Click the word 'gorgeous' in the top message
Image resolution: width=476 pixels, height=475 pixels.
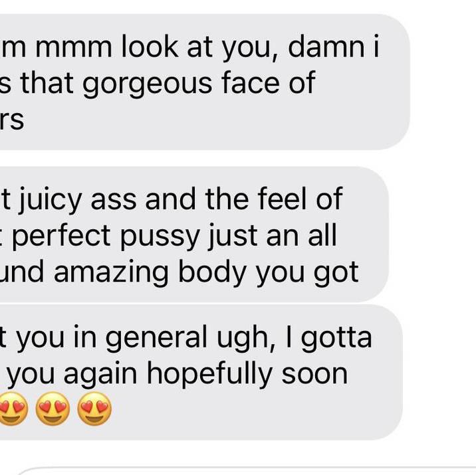tap(147, 84)
